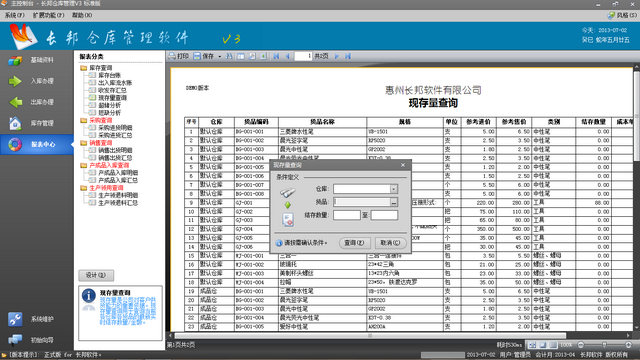This screenshot has width=640, height=360.
Task: Collapse the 采购查询 folder
Action: click(84, 120)
